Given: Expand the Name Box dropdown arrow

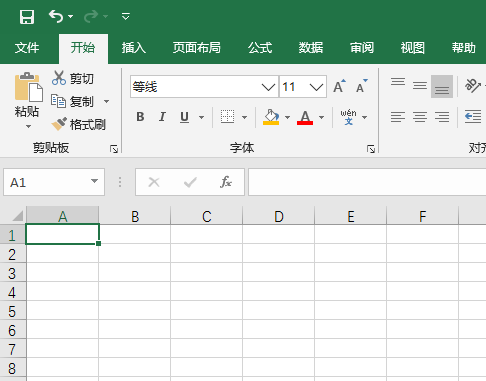Looking at the screenshot, I should pos(94,181).
